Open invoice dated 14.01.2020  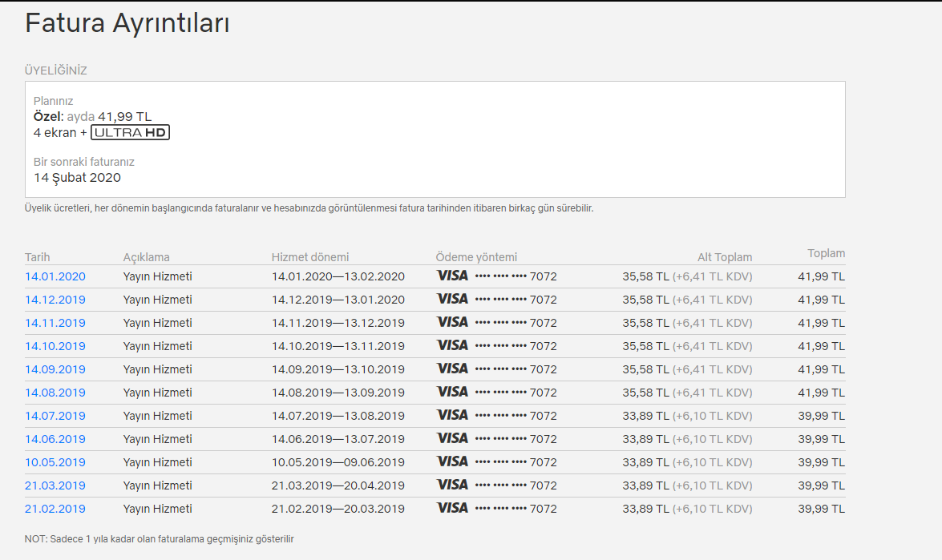point(55,276)
